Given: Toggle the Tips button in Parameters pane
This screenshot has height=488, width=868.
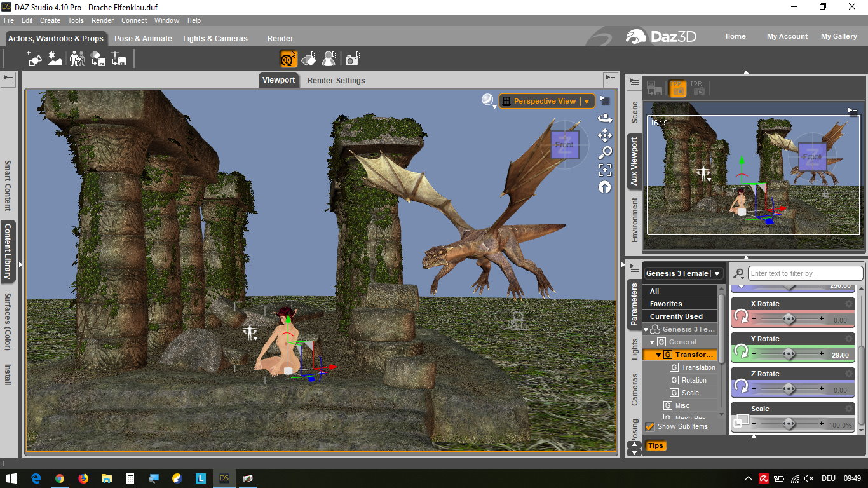Looking at the screenshot, I should [656, 445].
